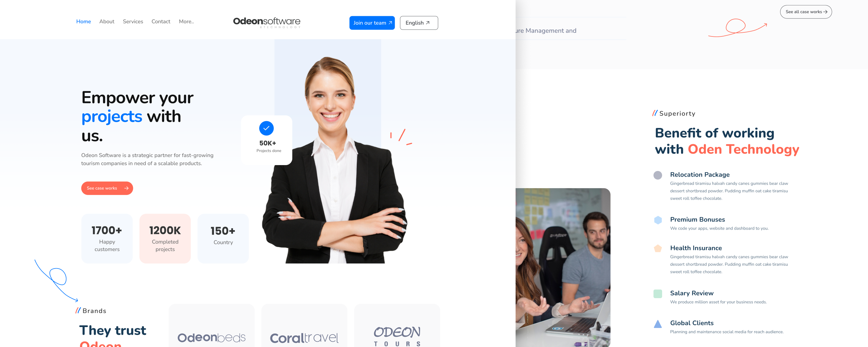
Task: Toggle the English language selector dropdown
Action: (x=418, y=22)
